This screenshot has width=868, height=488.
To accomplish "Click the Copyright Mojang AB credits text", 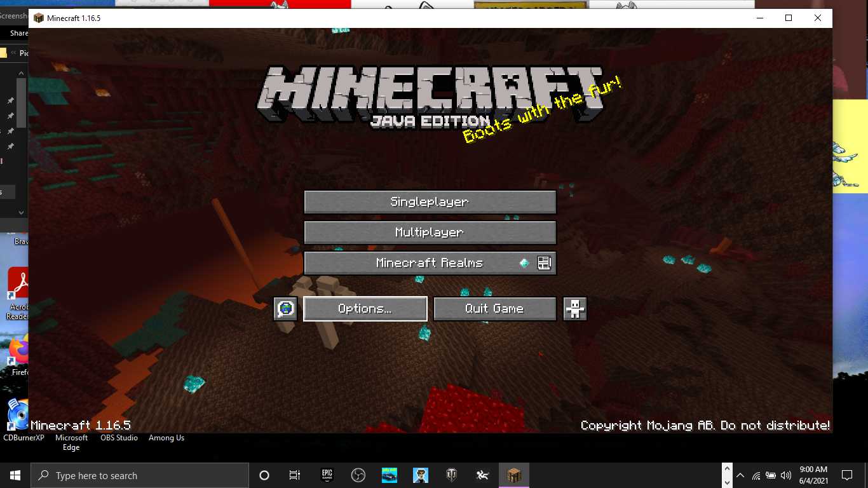I will pyautogui.click(x=705, y=426).
